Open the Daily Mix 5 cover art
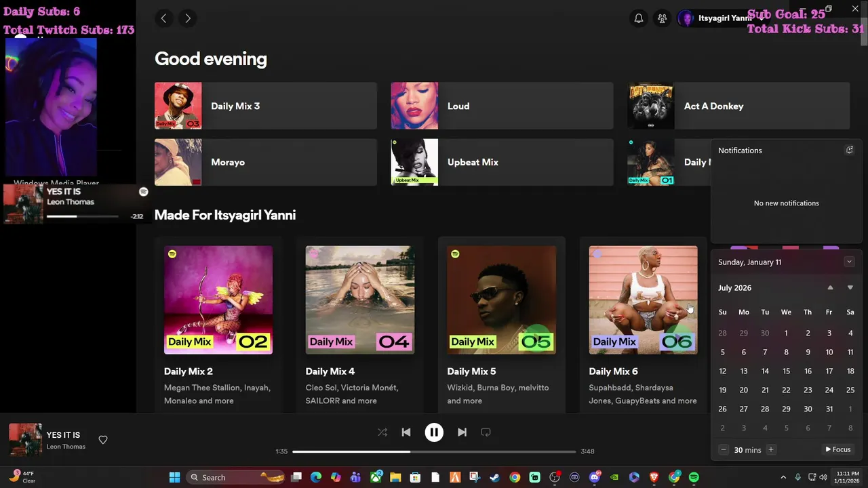 pos(502,300)
